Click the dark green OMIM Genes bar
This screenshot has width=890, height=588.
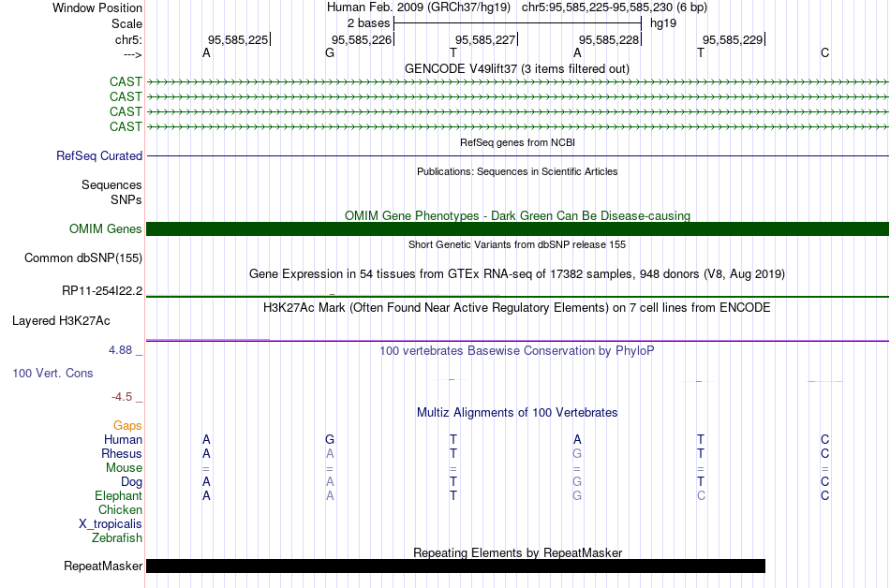tap(517, 229)
